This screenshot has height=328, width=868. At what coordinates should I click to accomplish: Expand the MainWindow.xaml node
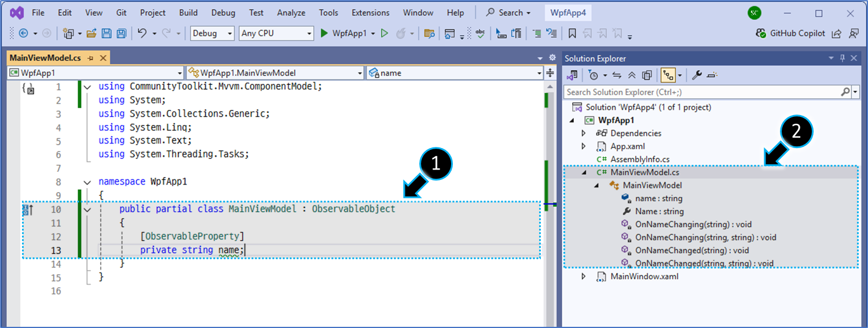pos(584,277)
